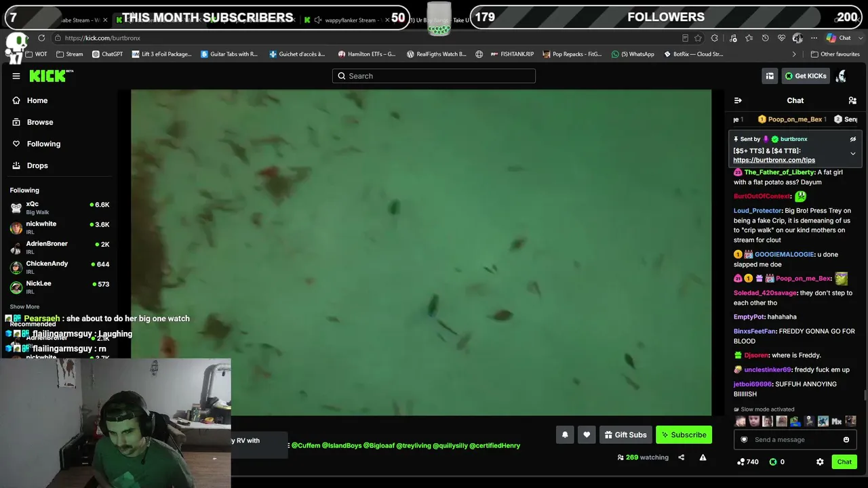Hide the pinned message from burtbronx
This screenshot has width=868, height=488.
(853, 139)
